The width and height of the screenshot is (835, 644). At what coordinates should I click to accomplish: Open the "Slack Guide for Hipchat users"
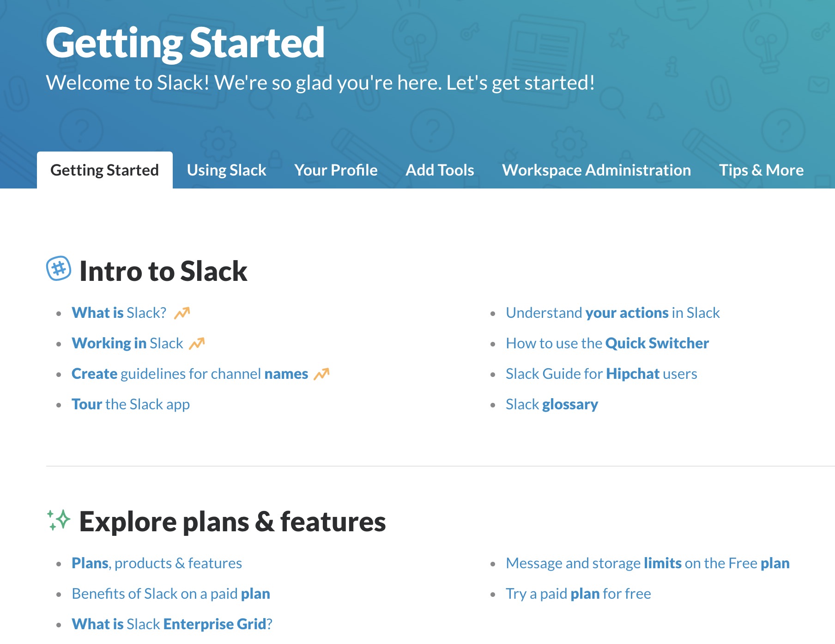[601, 373]
